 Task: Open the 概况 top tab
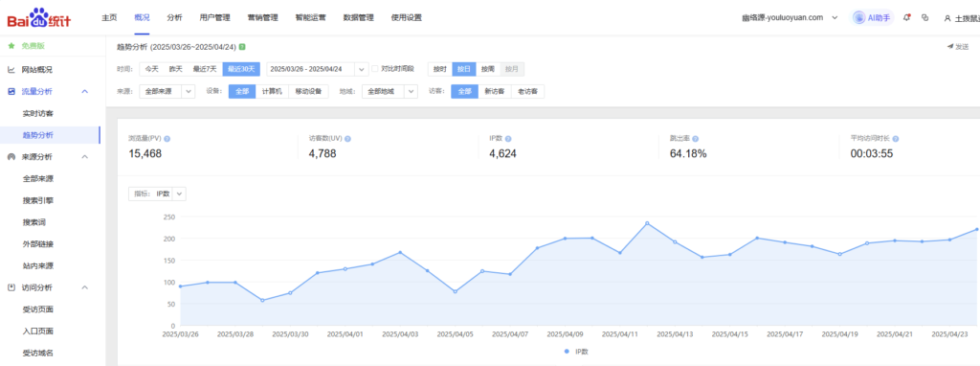[x=142, y=17]
